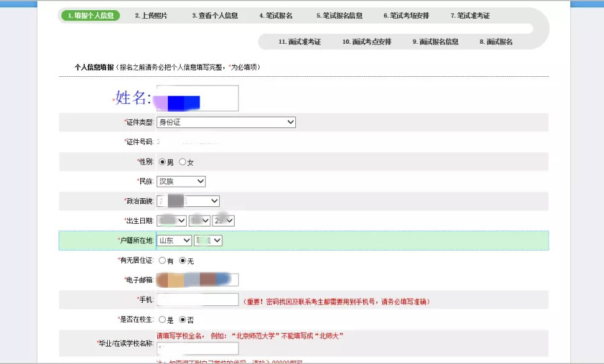
Task: Select the 女 gender radio button
Action: click(182, 162)
